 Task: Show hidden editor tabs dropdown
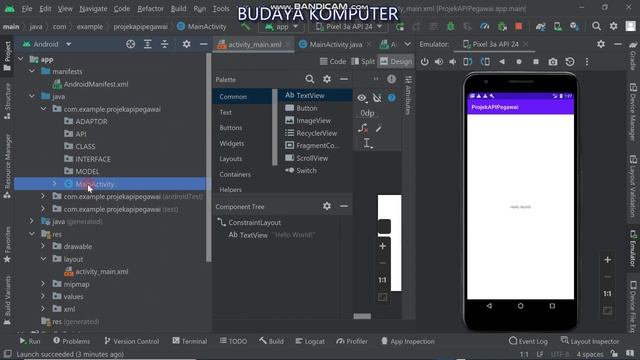pyautogui.click(x=408, y=44)
